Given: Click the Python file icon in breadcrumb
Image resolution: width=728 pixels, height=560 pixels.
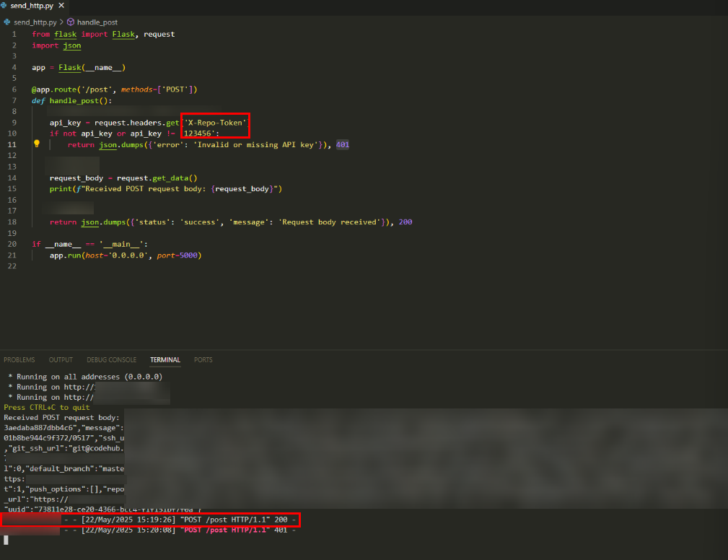Looking at the screenshot, I should click(x=7, y=22).
